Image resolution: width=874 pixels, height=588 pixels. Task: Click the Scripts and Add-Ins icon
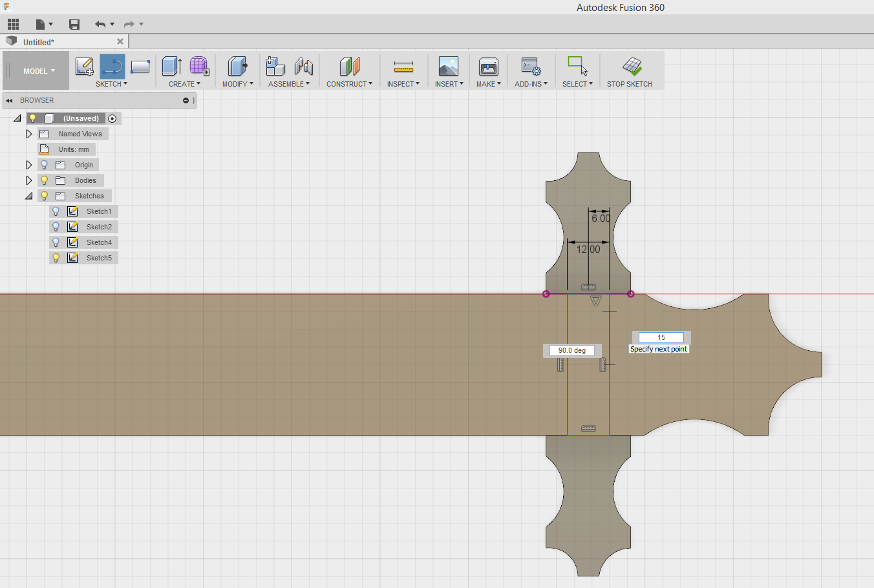pos(531,66)
